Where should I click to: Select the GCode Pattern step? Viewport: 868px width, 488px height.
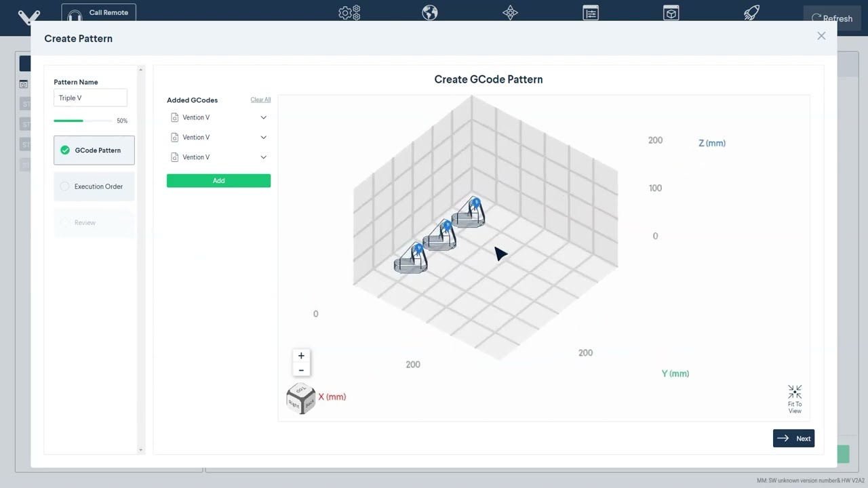tap(94, 150)
